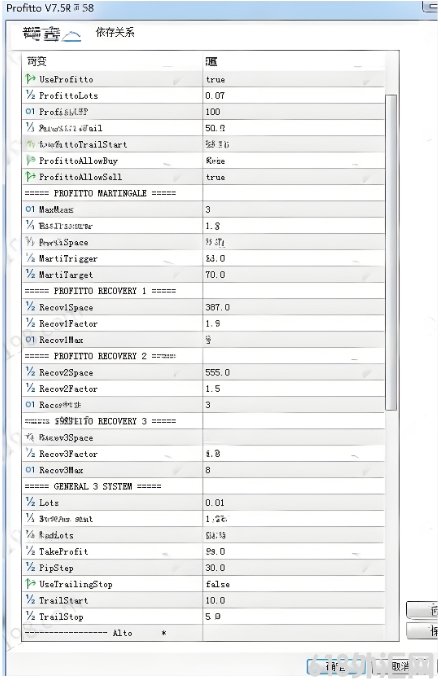The image size is (441, 690).
Task: Select the UseProfitto parameter name
Action: (x=66, y=80)
